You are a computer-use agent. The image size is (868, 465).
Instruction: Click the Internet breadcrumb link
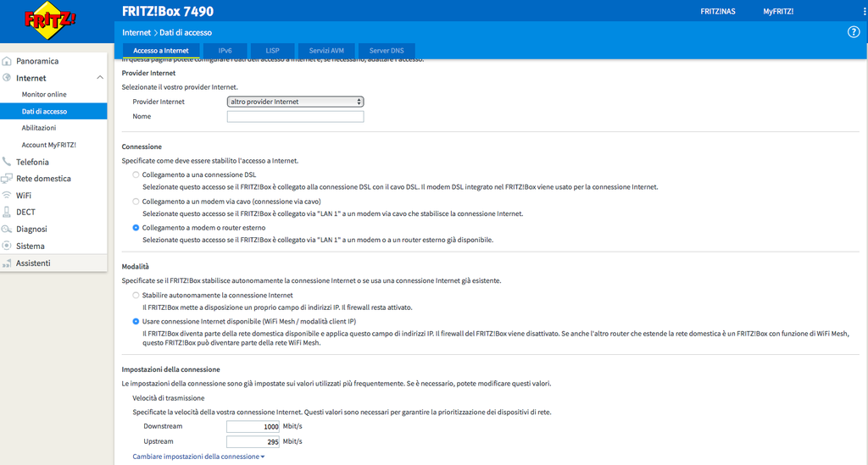pyautogui.click(x=136, y=33)
